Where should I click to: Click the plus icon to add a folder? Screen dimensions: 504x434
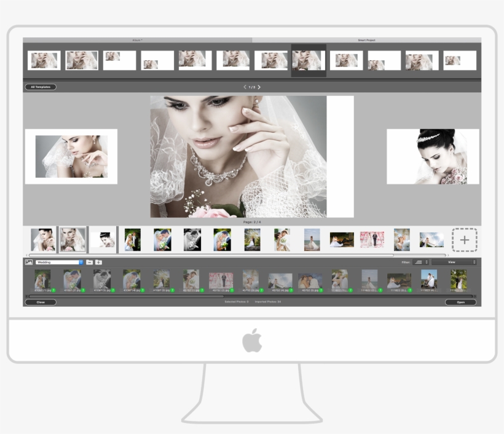coord(98,262)
